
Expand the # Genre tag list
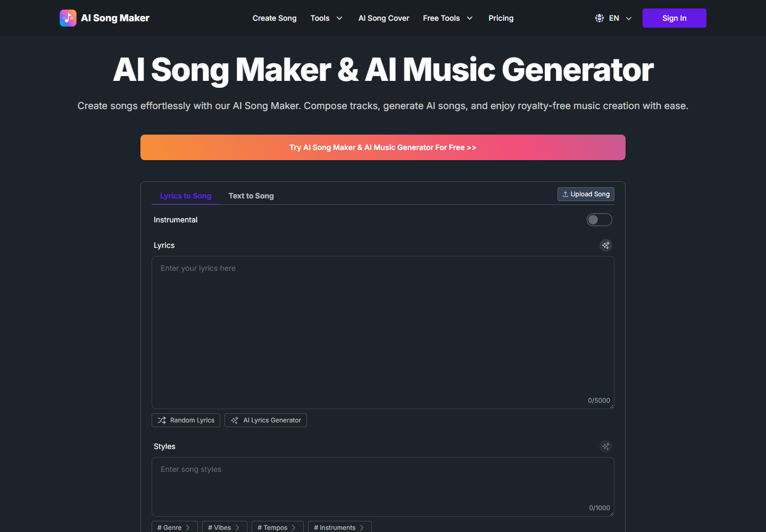coord(174,527)
